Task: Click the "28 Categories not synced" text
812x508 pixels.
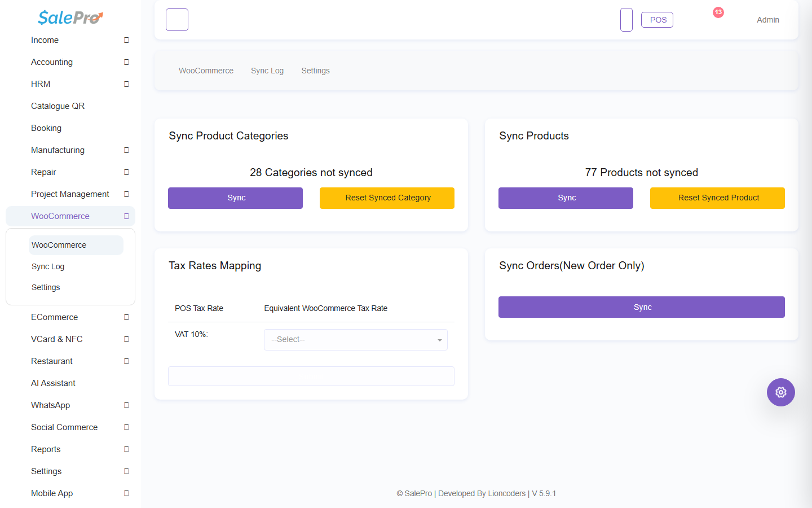Action: pos(311,173)
